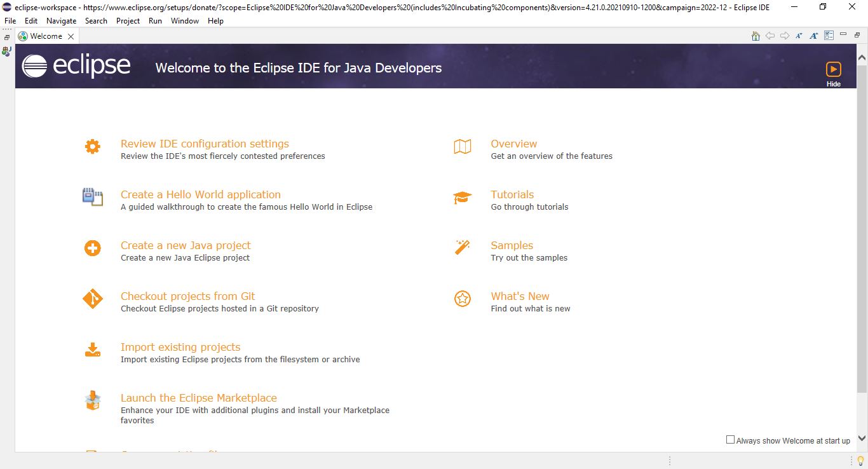
Task: Click Launch the Eclipse Marketplace link
Action: (199, 398)
